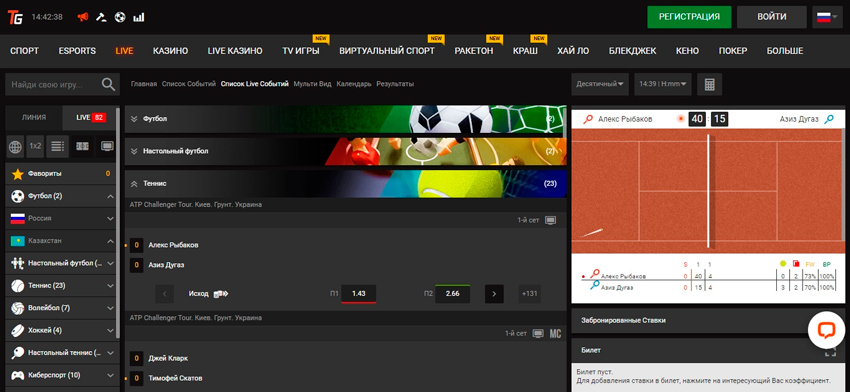The height and width of the screenshot is (392, 850).
Task: Open LIVE КАЗИНО in main menu
Action: pos(235,51)
